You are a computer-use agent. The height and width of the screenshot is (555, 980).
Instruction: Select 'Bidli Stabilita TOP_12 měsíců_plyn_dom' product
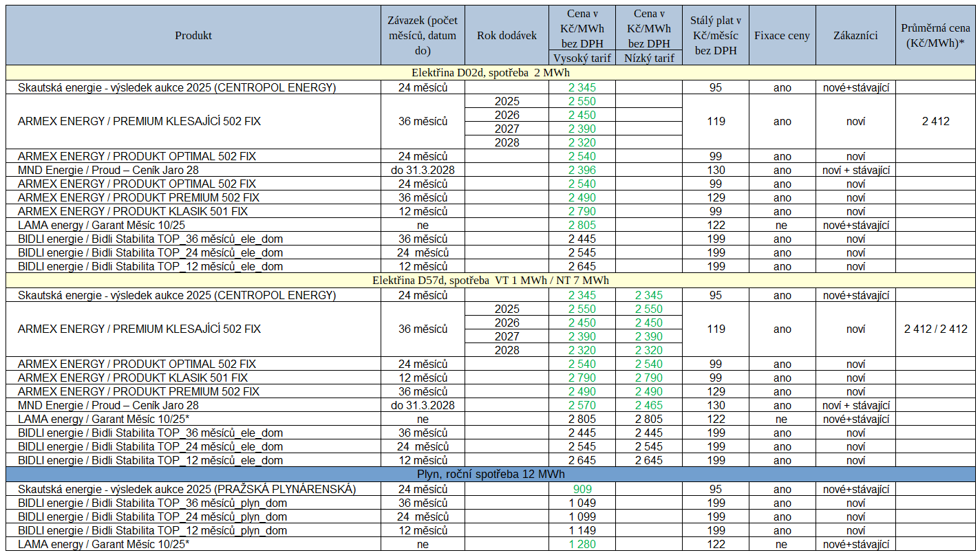point(153,530)
